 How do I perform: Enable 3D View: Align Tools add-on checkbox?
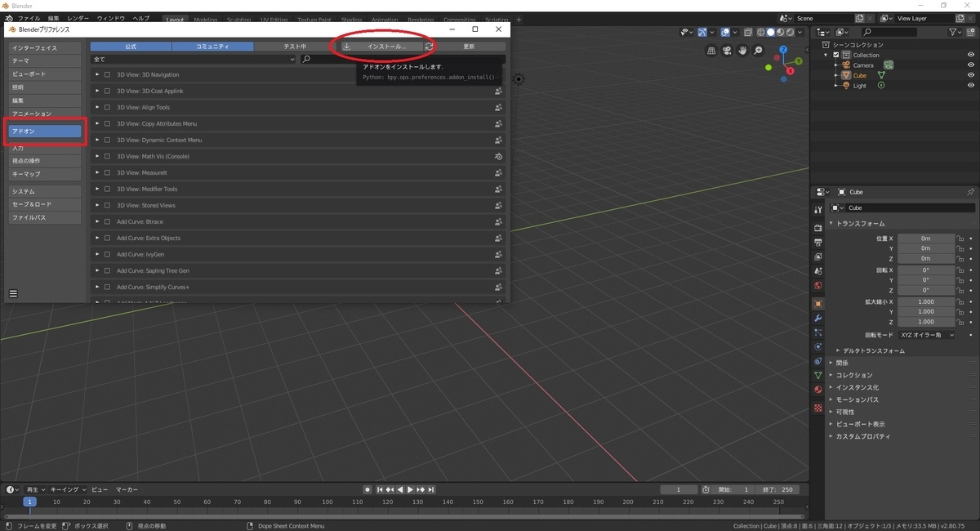point(107,107)
